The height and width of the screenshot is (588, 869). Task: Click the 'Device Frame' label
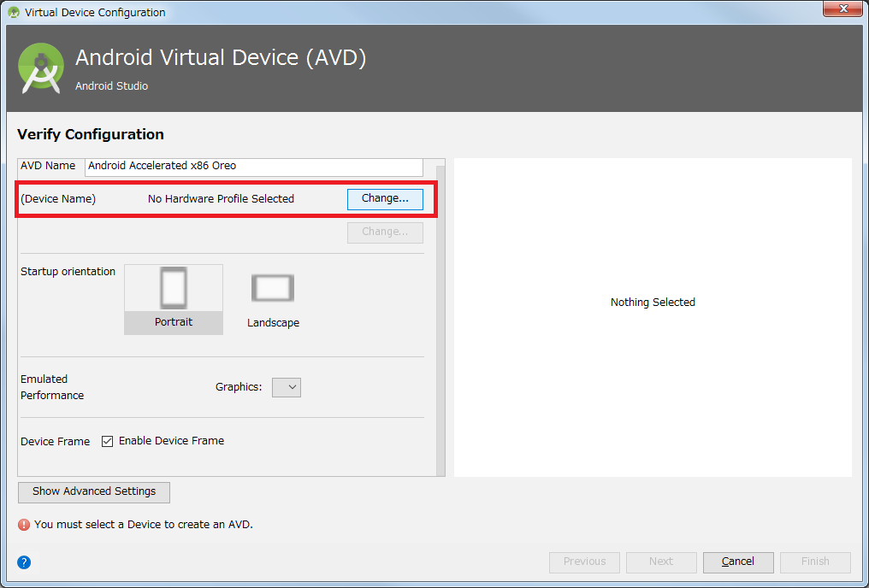[x=56, y=441]
